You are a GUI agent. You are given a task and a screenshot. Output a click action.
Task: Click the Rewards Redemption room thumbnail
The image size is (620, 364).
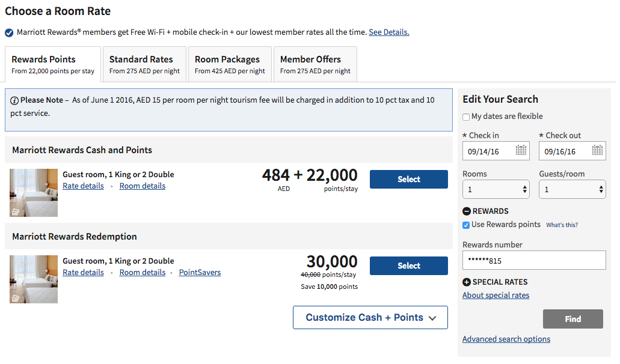34,279
